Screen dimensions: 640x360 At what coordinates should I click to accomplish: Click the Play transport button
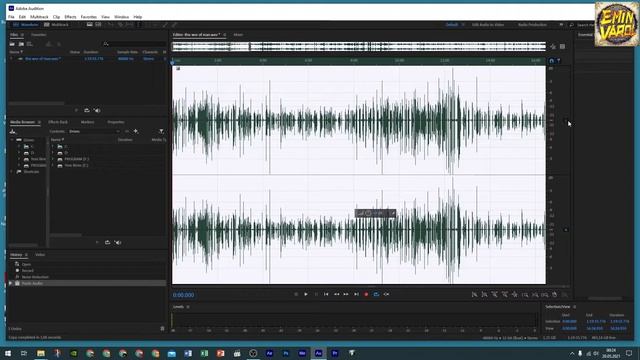pos(306,294)
